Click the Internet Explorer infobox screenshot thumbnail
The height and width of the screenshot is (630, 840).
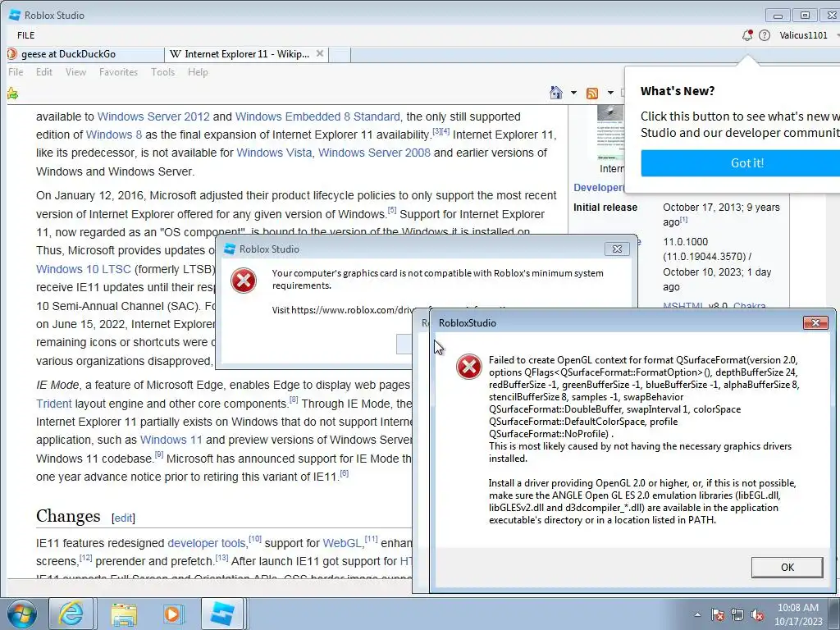pyautogui.click(x=610, y=133)
